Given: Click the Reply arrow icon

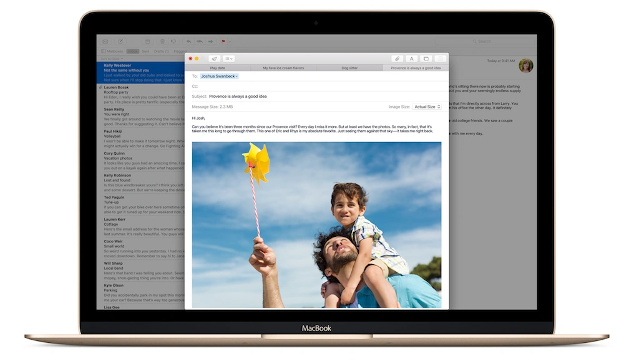Looking at the screenshot, I should pyautogui.click(x=189, y=42).
